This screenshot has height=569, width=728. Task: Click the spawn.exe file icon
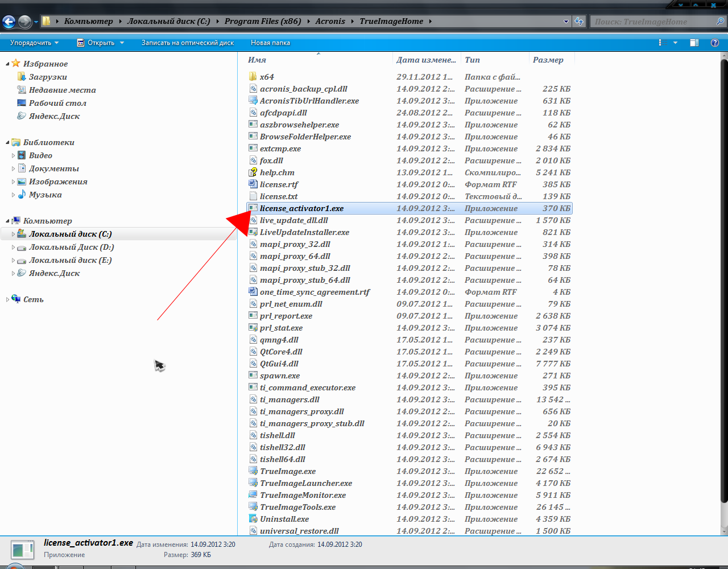tap(253, 375)
